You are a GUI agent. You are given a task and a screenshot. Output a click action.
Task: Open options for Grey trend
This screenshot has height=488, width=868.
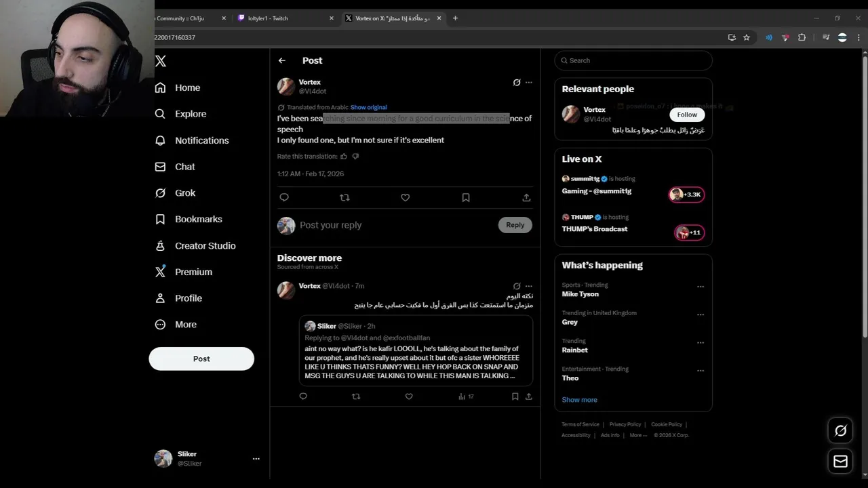701,314
